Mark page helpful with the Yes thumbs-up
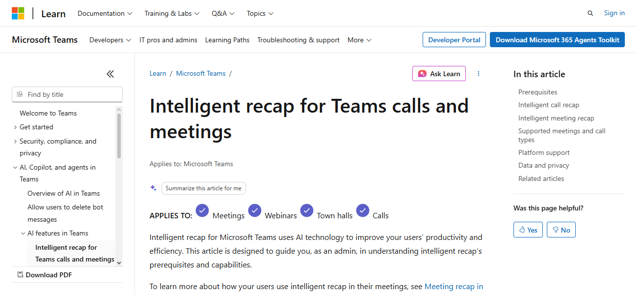The height and width of the screenshot is (295, 644). (x=528, y=229)
